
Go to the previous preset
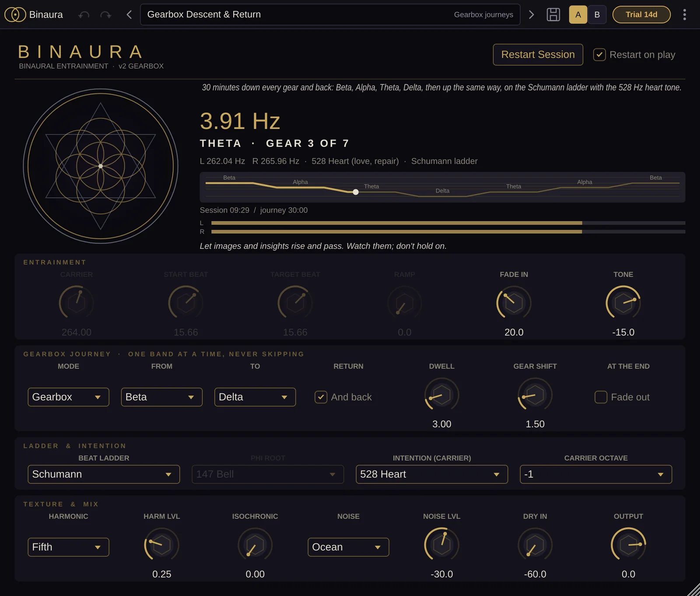129,14
